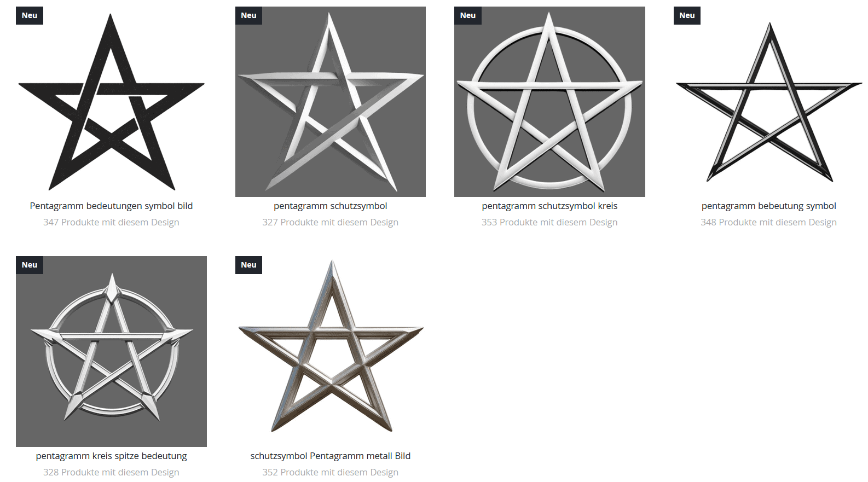Image resolution: width=868 pixels, height=482 pixels.
Task: Click 'pentagramm schutzsymbol' title link
Action: coord(331,206)
